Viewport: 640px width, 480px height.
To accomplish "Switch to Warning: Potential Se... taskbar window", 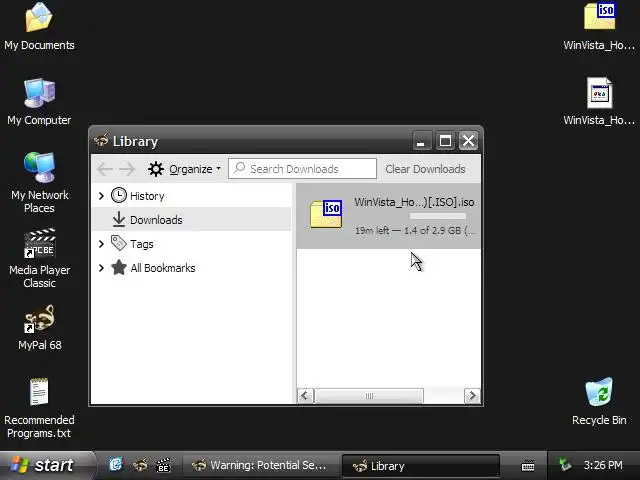I will 260,465.
